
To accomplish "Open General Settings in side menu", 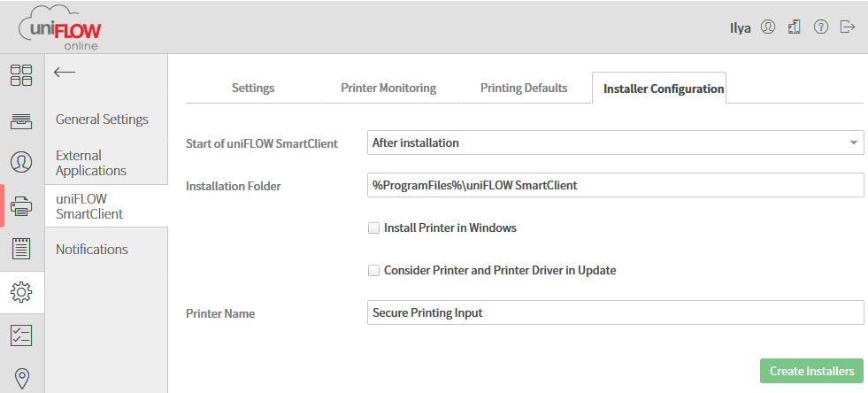I will tap(102, 119).
